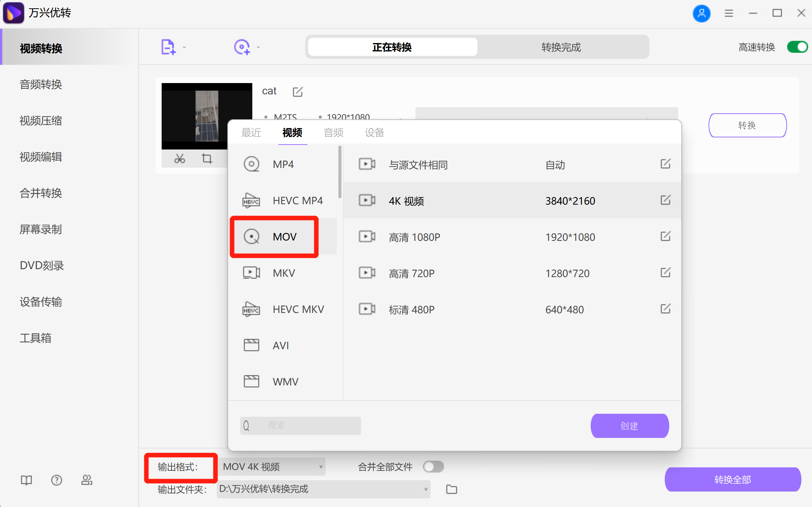Click the pencil icon to rename cat video
Screen dimensions: 812x507
coord(298,91)
